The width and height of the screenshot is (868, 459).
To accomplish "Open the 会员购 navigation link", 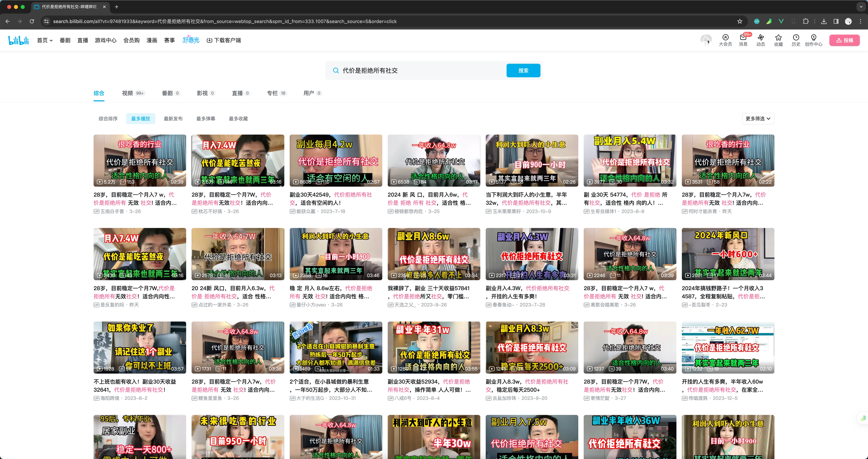I will point(131,40).
